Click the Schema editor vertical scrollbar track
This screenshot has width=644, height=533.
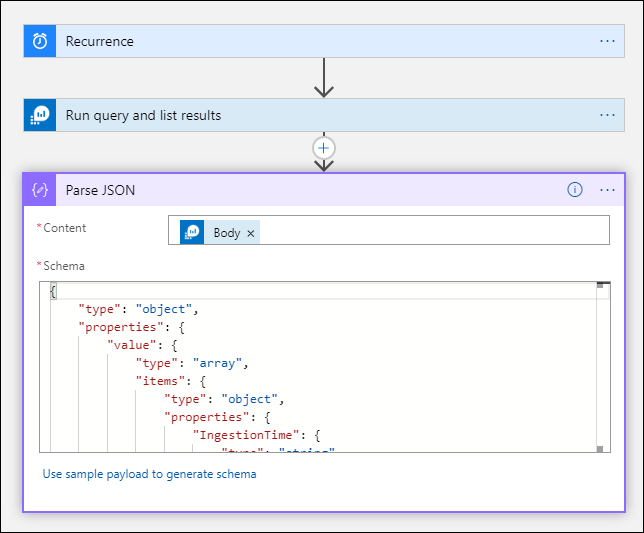point(602,370)
